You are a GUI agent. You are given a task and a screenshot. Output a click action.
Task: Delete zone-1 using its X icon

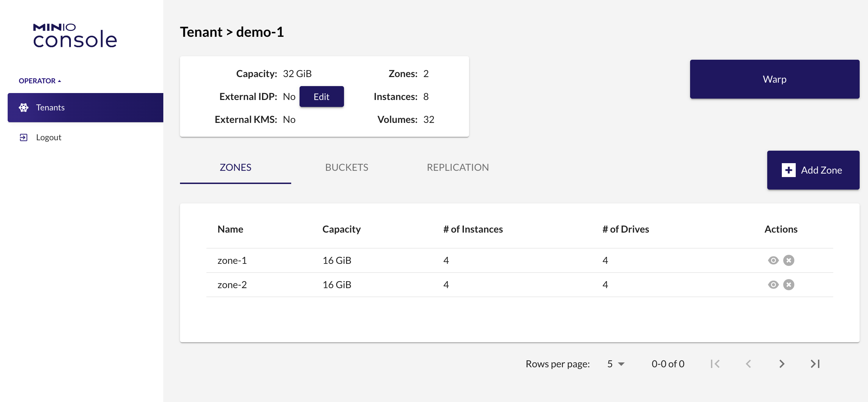tap(788, 260)
